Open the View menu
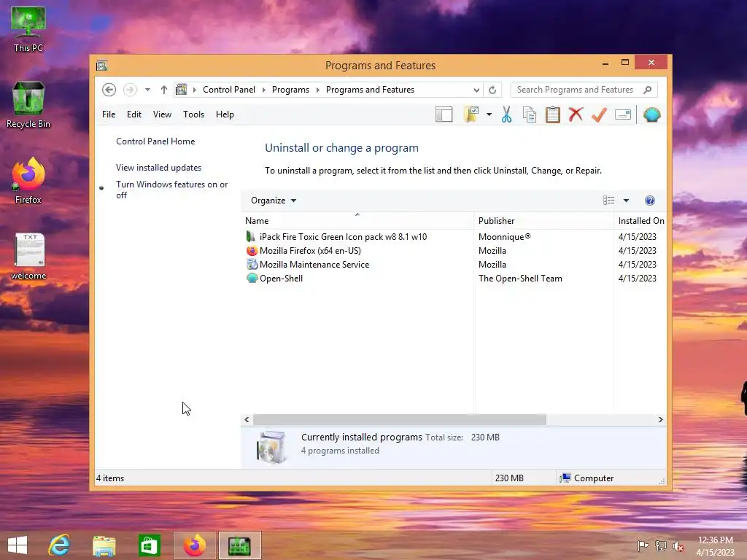The image size is (747, 560). coord(162,114)
